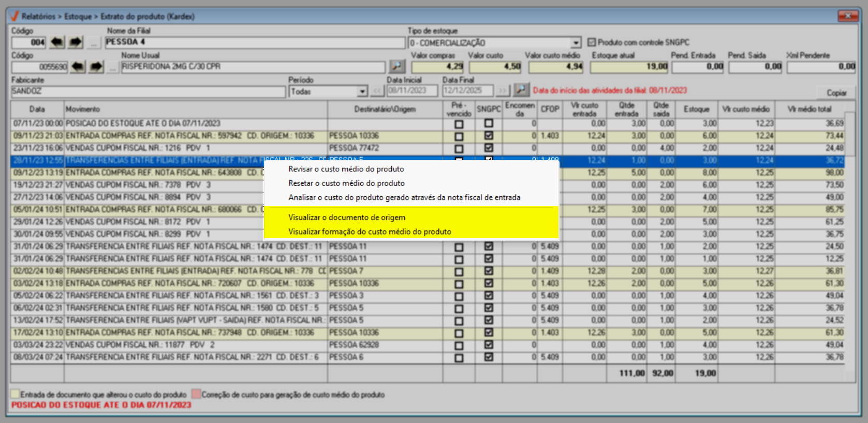The image size is (868, 423).
Task: Click the Copiar button
Action: pos(836,93)
